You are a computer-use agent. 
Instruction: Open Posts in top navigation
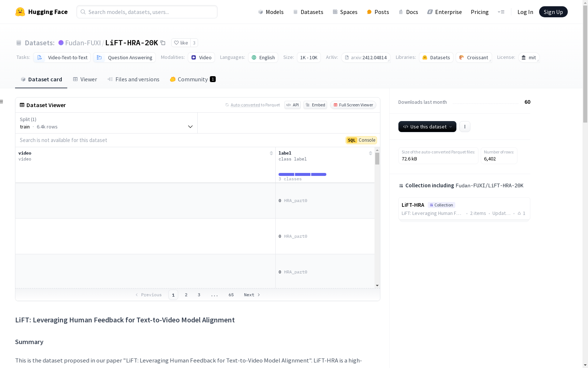click(x=378, y=12)
